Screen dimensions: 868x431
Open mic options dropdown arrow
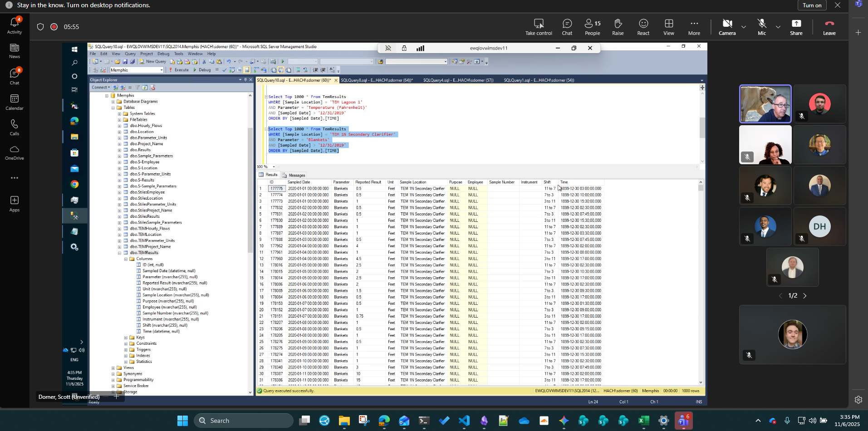778,27
